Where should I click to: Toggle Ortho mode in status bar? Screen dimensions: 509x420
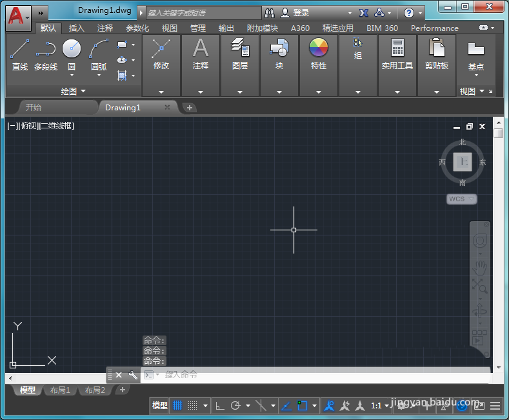tap(220, 406)
